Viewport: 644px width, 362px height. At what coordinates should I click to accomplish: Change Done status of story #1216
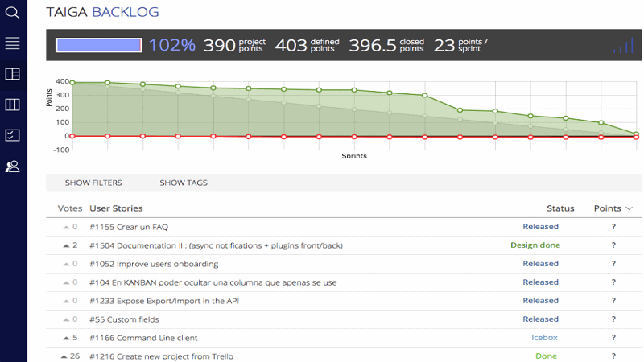tap(546, 356)
